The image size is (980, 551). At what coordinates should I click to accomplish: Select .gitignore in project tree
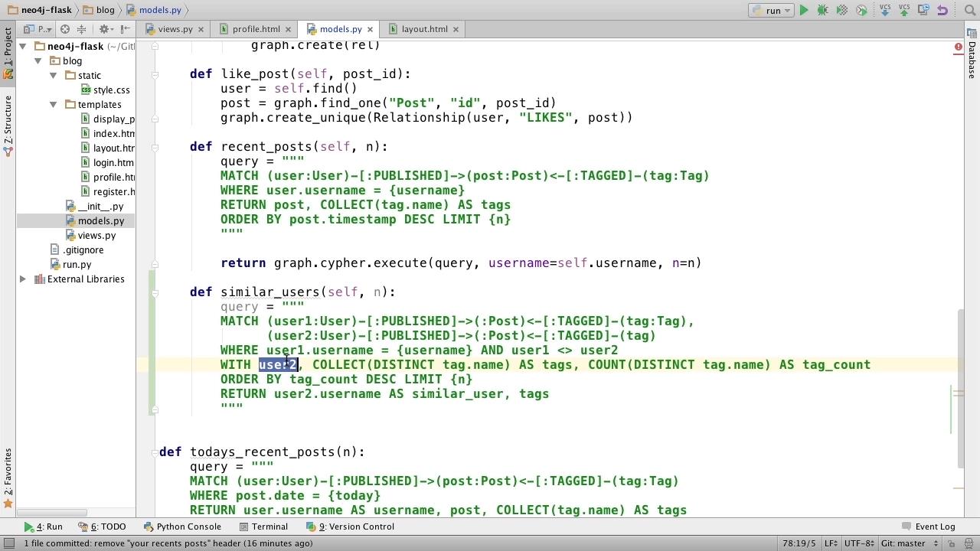point(76,250)
